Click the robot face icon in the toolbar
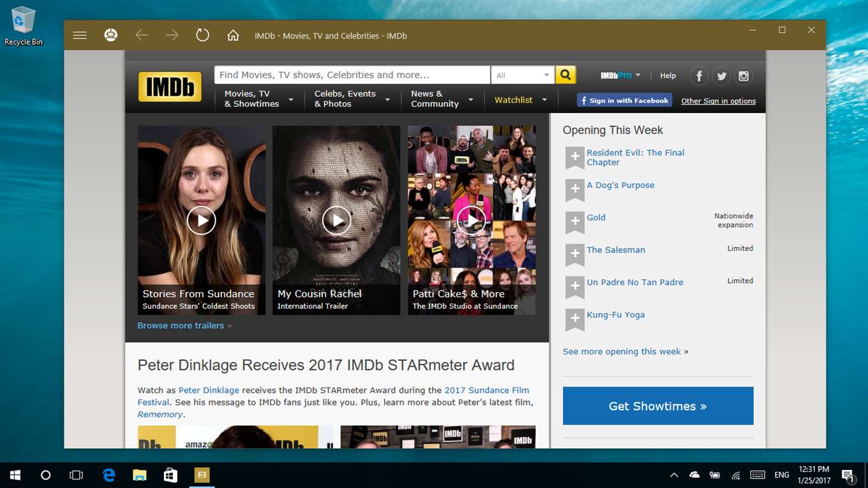This screenshot has width=868, height=488. (x=111, y=36)
